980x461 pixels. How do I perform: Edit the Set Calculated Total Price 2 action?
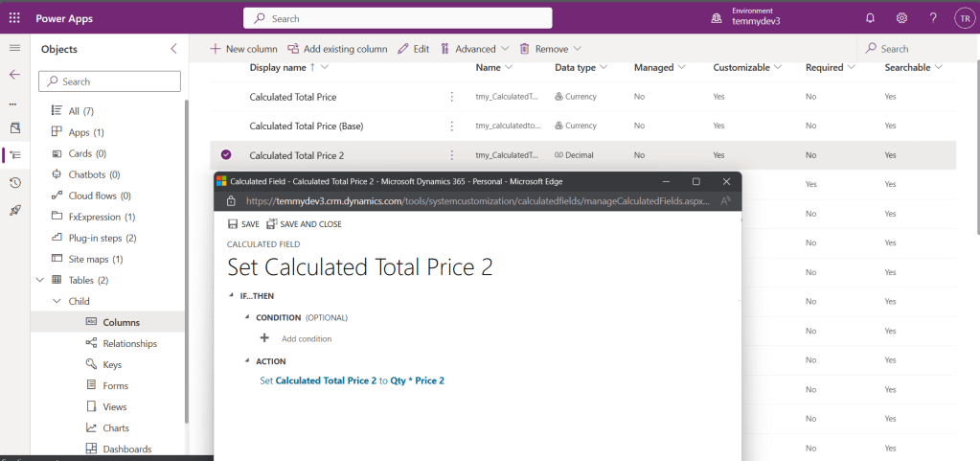pyautogui.click(x=352, y=380)
